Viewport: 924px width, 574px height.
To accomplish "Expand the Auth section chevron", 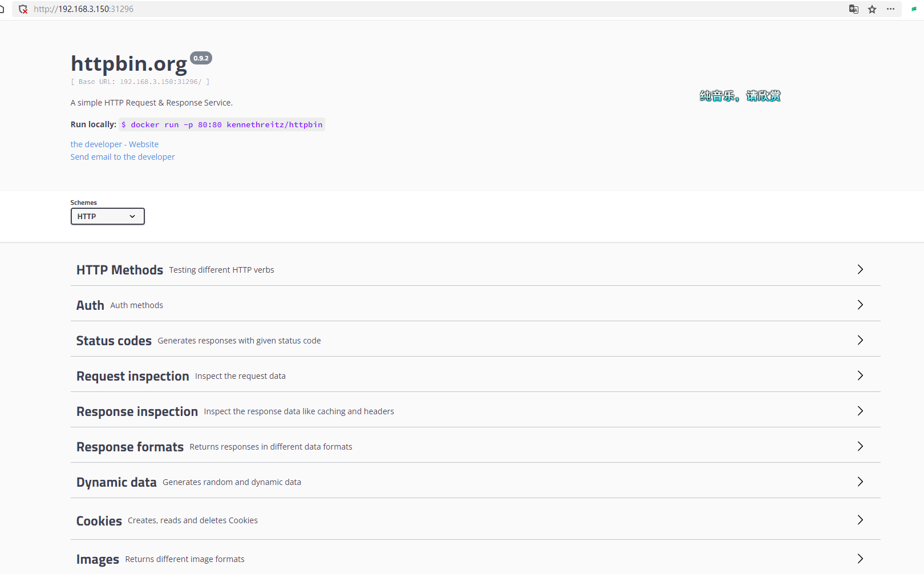I will (860, 305).
